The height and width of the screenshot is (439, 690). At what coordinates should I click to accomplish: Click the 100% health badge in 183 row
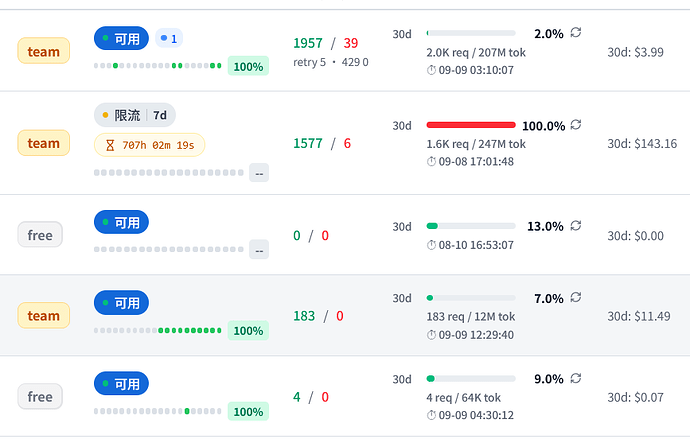coord(248,330)
